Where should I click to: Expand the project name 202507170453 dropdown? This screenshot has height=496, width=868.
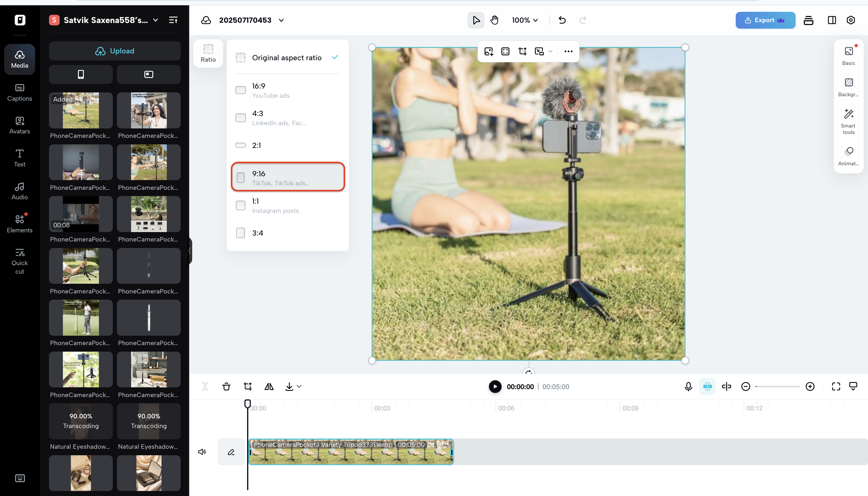coord(281,20)
